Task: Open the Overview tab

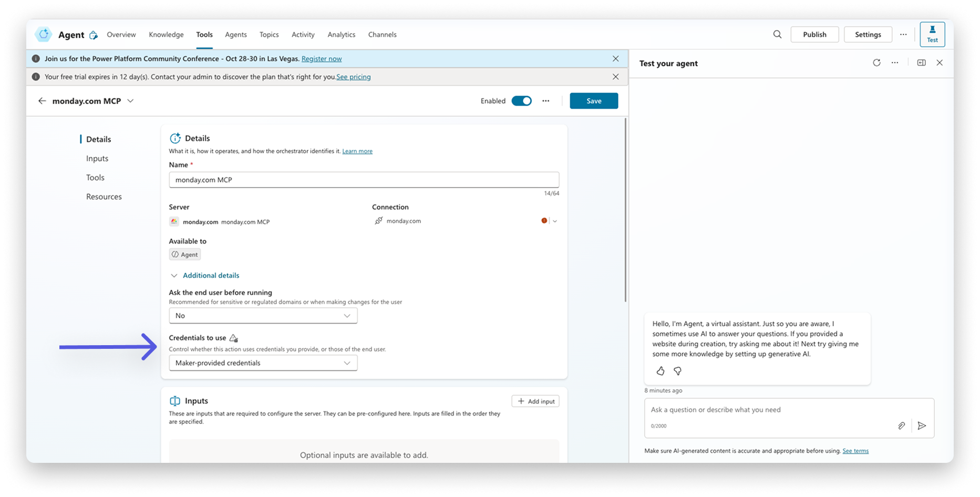Action: pyautogui.click(x=121, y=35)
